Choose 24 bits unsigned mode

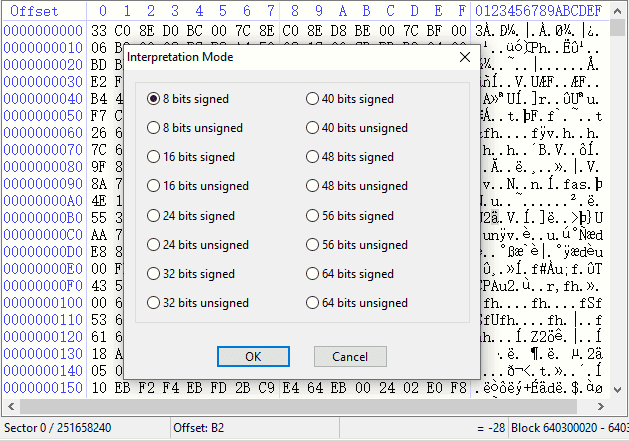point(153,245)
